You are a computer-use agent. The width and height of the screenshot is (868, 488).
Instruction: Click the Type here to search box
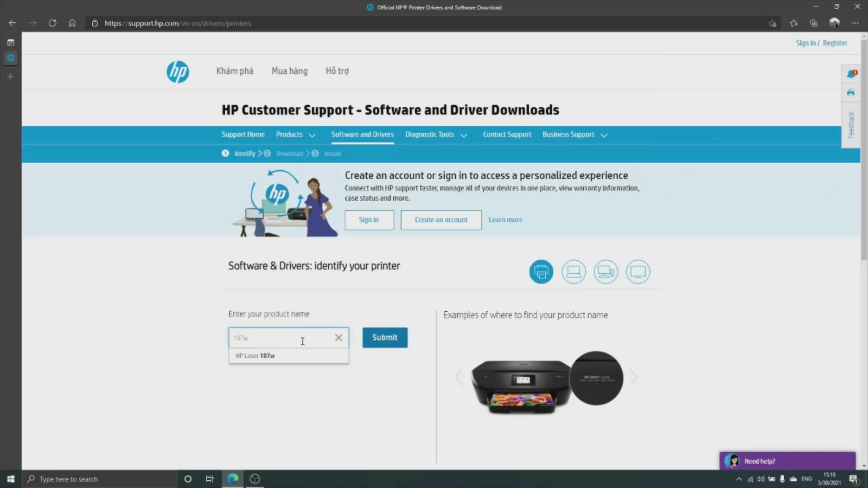99,479
